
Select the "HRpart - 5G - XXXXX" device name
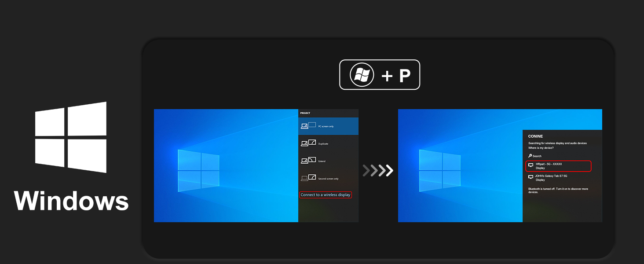click(549, 164)
